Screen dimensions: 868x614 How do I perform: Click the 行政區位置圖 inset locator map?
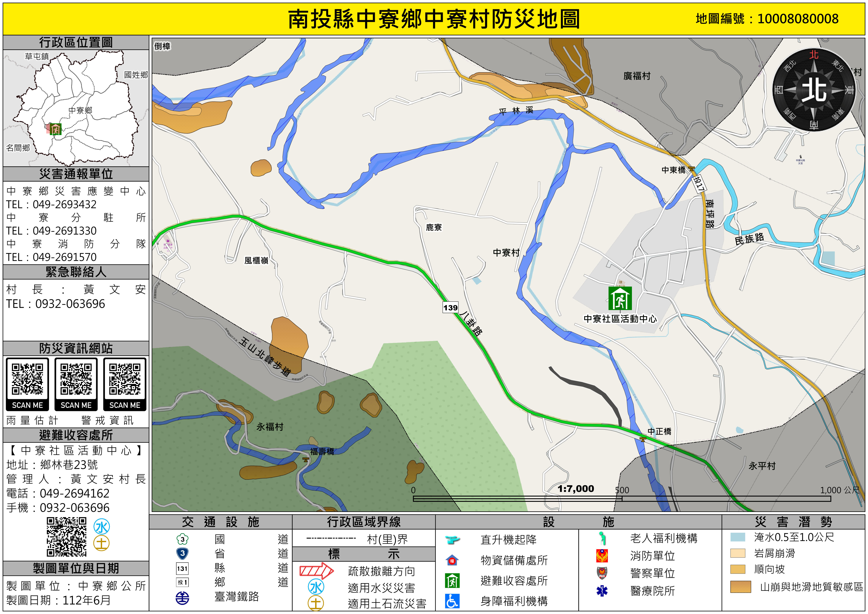tap(76, 108)
